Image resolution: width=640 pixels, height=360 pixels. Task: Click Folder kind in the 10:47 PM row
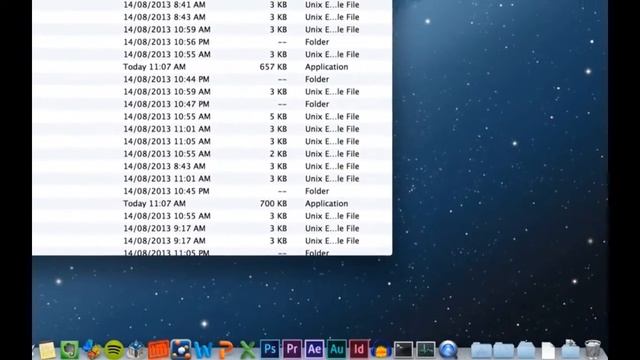317,104
